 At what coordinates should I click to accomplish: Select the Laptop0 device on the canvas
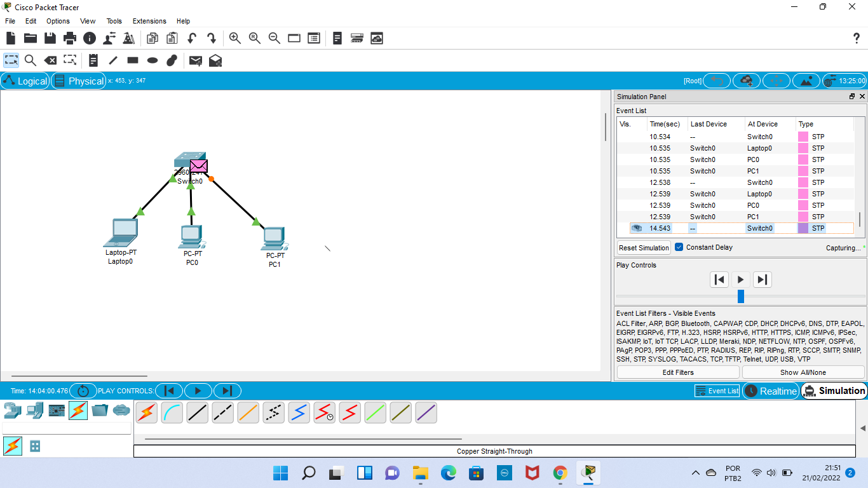[121, 233]
